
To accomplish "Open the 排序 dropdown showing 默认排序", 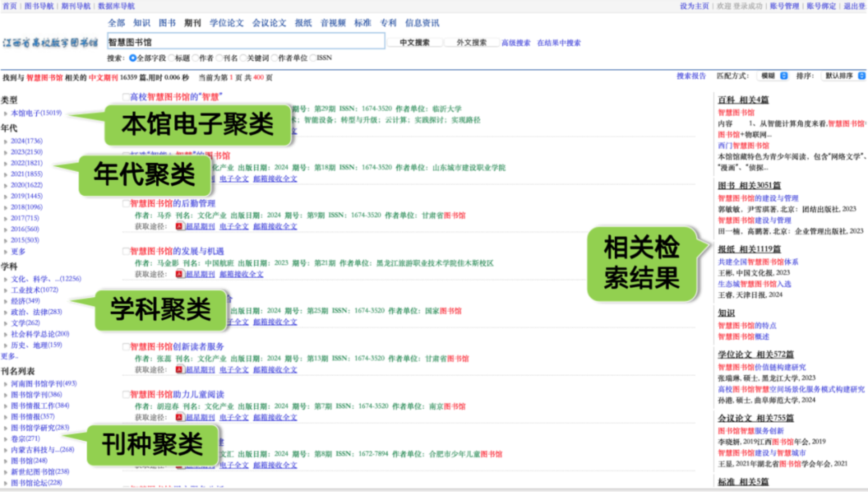I will click(844, 76).
